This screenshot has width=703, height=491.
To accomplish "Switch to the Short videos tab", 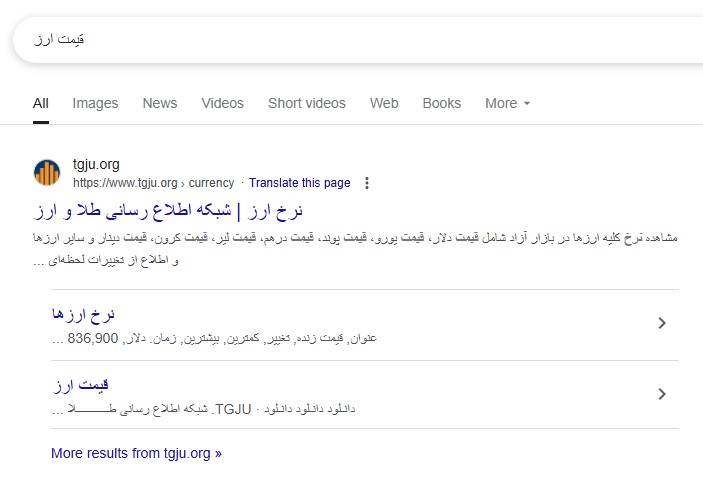I will 307,103.
